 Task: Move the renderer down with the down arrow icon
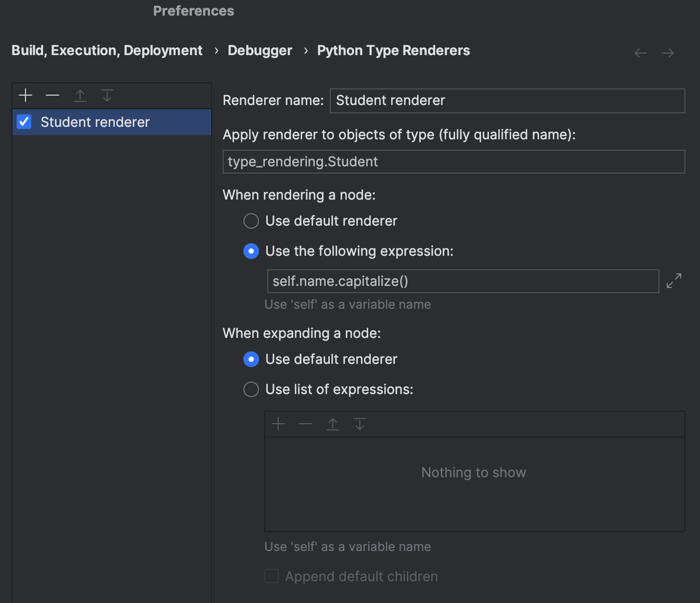tap(107, 95)
